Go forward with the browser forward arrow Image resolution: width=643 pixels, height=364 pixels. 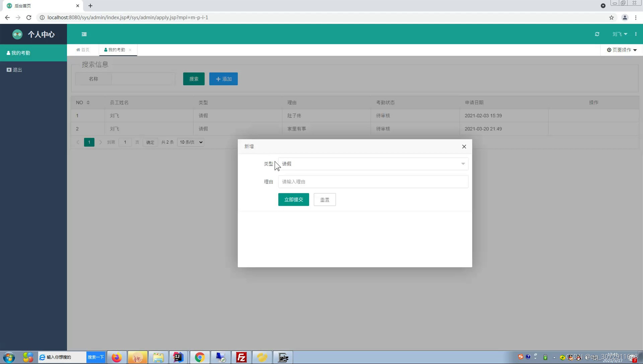(x=18, y=17)
